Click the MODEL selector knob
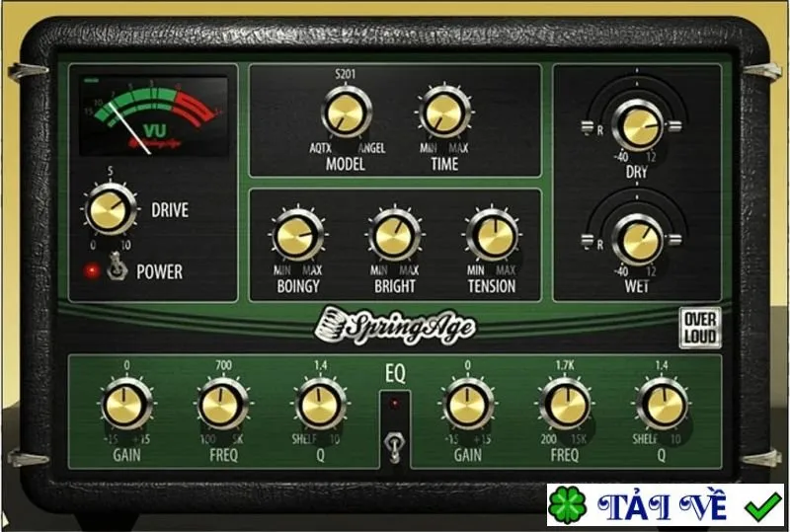790x532 pixels. point(346,113)
